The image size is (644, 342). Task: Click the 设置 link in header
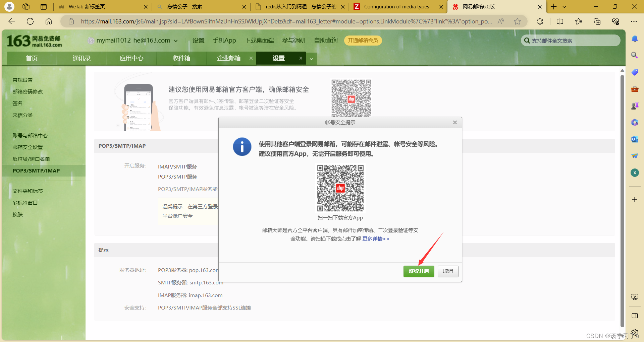click(x=198, y=41)
